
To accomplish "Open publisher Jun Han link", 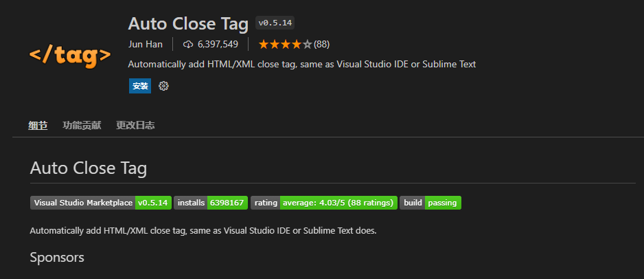I will (146, 44).
